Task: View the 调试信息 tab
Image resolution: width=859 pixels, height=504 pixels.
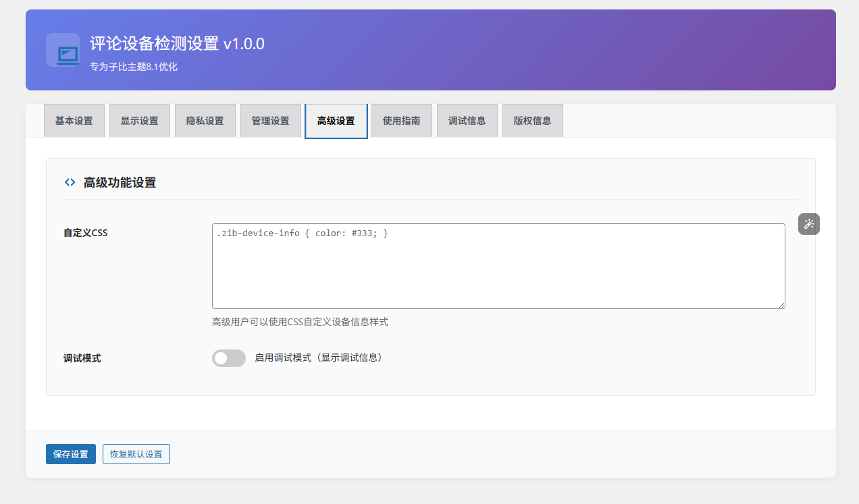Action: 467,121
